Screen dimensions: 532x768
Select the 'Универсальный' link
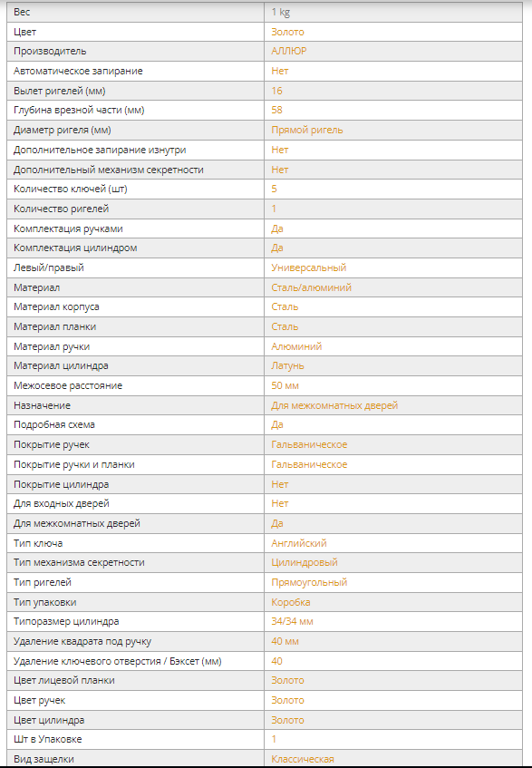pos(308,267)
